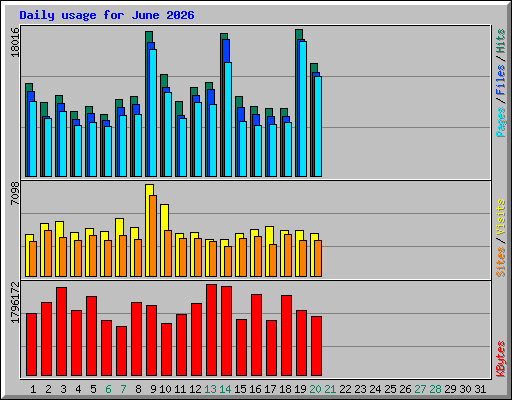Click the red KBytes bar for day 18
The width and height of the screenshot is (512, 400).
pos(286,335)
